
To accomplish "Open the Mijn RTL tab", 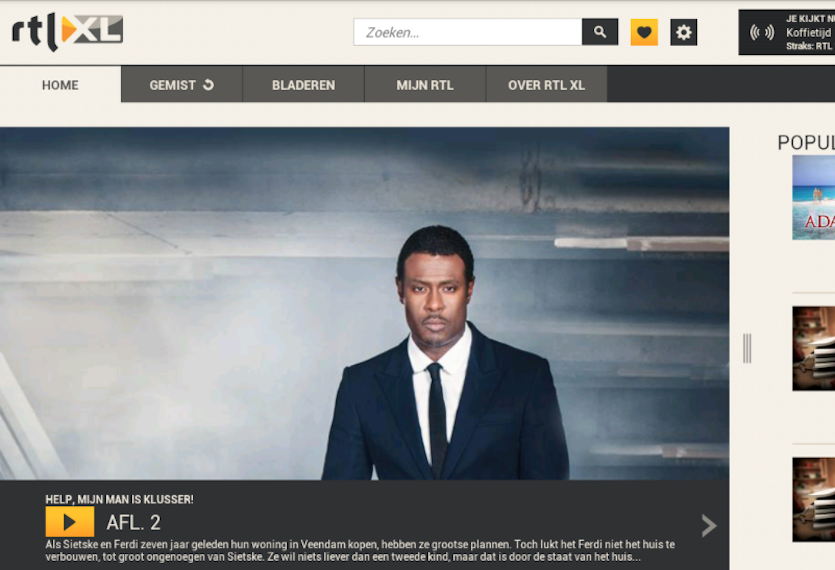I will tap(425, 85).
